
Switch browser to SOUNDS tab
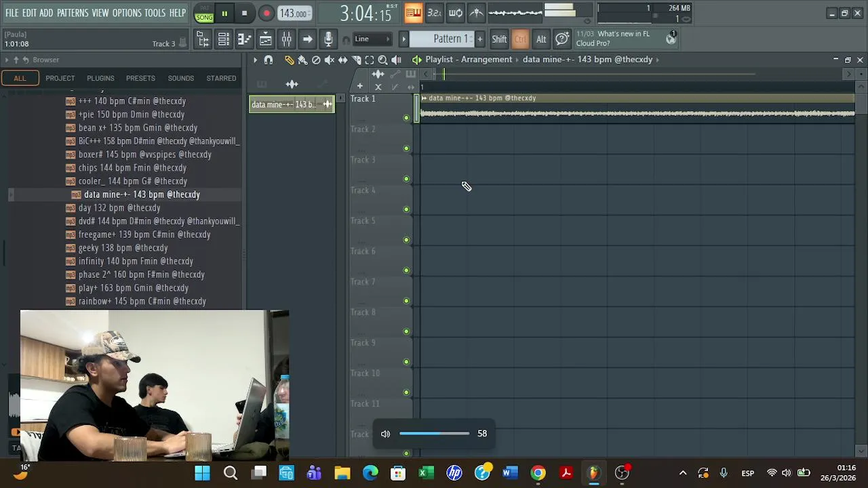(181, 78)
